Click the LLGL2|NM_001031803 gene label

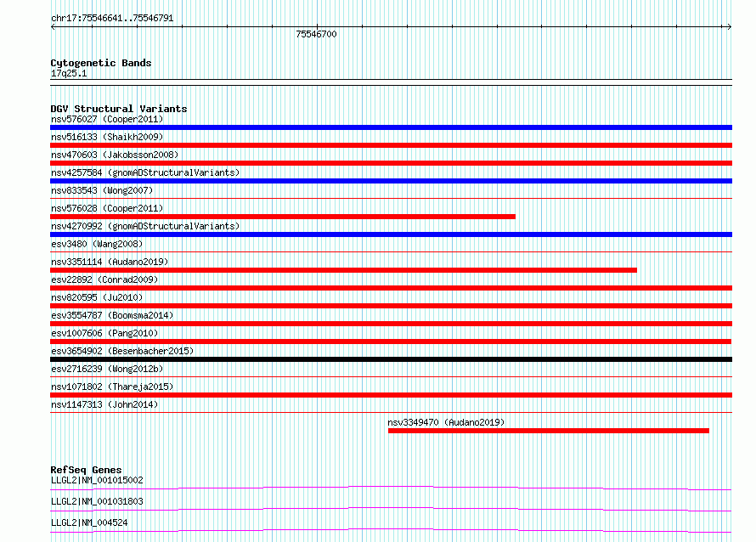tap(97, 501)
